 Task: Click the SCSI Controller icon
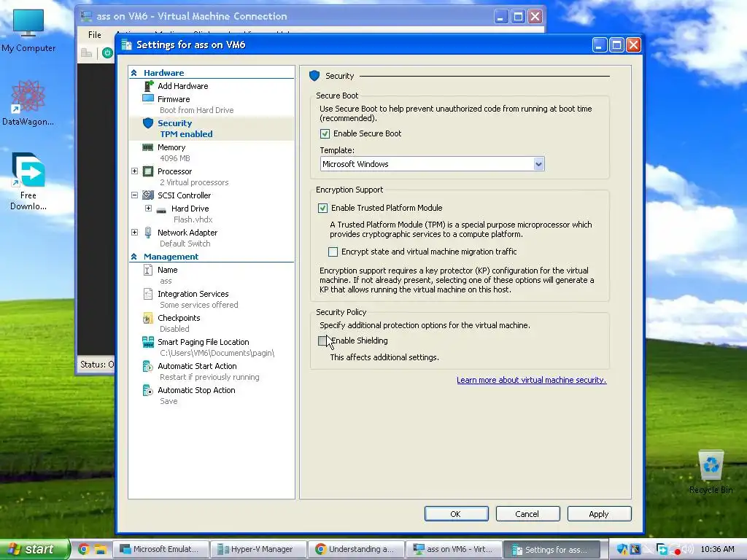pos(148,195)
